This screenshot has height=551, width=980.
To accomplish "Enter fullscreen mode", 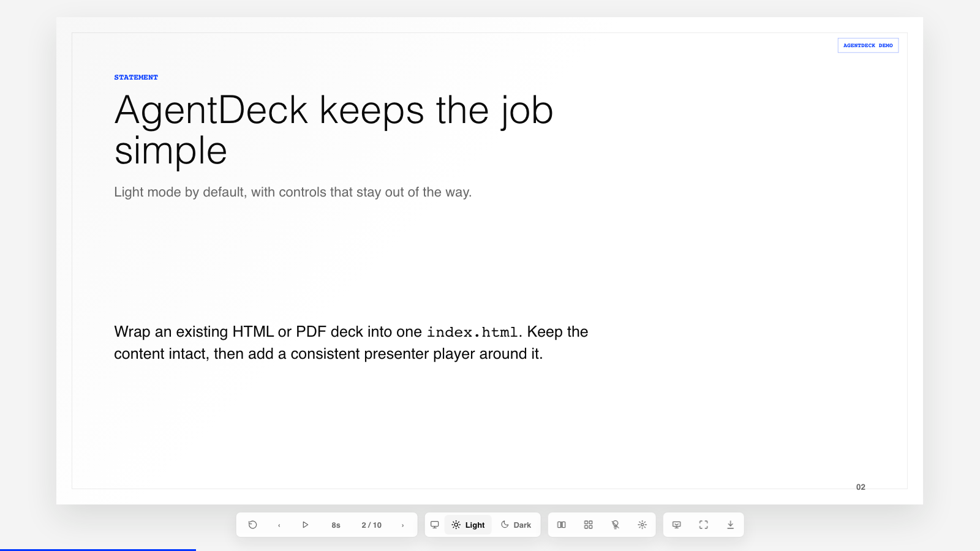I will click(x=704, y=525).
